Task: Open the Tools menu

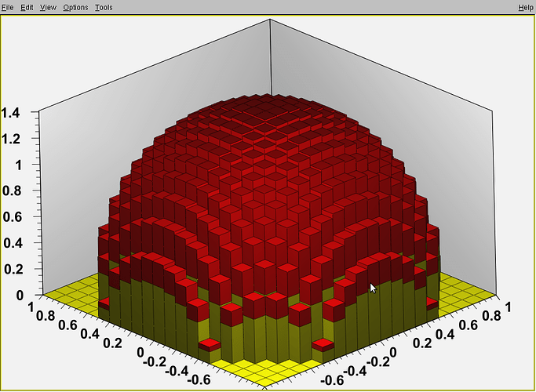Action: pos(104,7)
